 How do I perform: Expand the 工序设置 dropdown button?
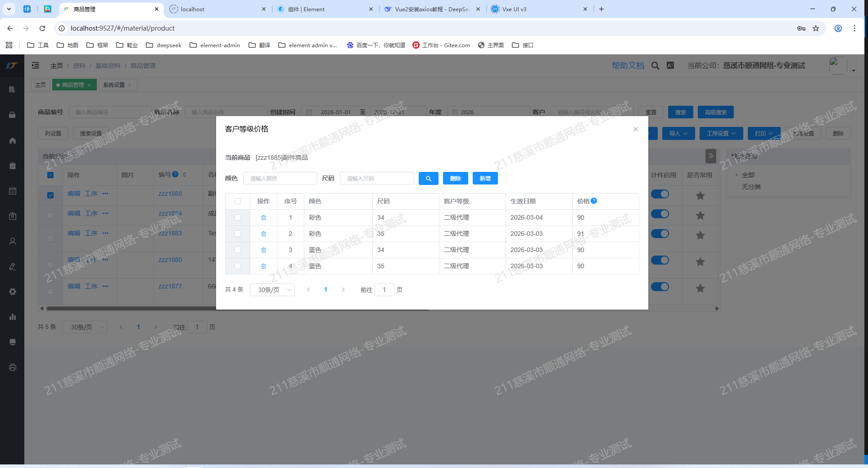coord(721,134)
